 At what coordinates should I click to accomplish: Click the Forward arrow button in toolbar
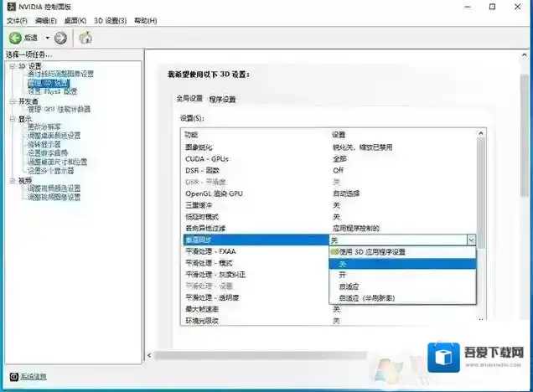[60, 38]
